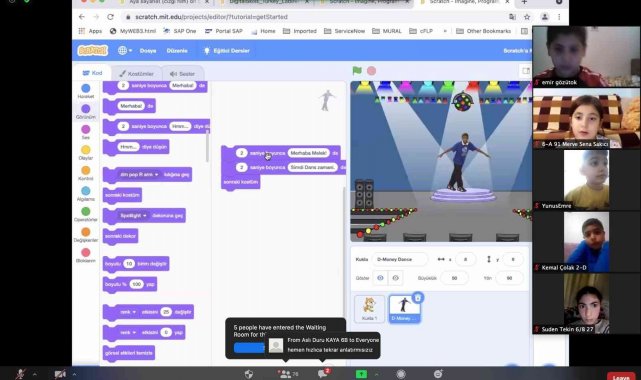
Task: Open the MURAL bookmarks folder
Action: pos(387,31)
